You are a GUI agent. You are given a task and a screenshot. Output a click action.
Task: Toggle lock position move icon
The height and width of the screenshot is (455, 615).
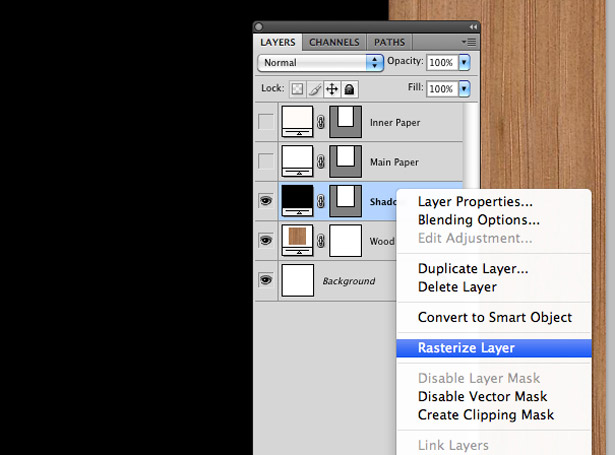pyautogui.click(x=332, y=89)
